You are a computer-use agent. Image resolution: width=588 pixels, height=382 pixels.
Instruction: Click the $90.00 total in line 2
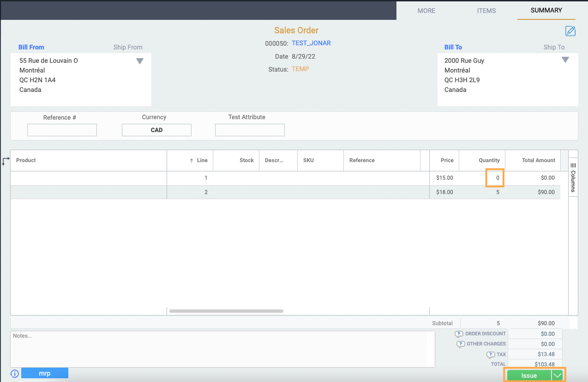pyautogui.click(x=533, y=192)
